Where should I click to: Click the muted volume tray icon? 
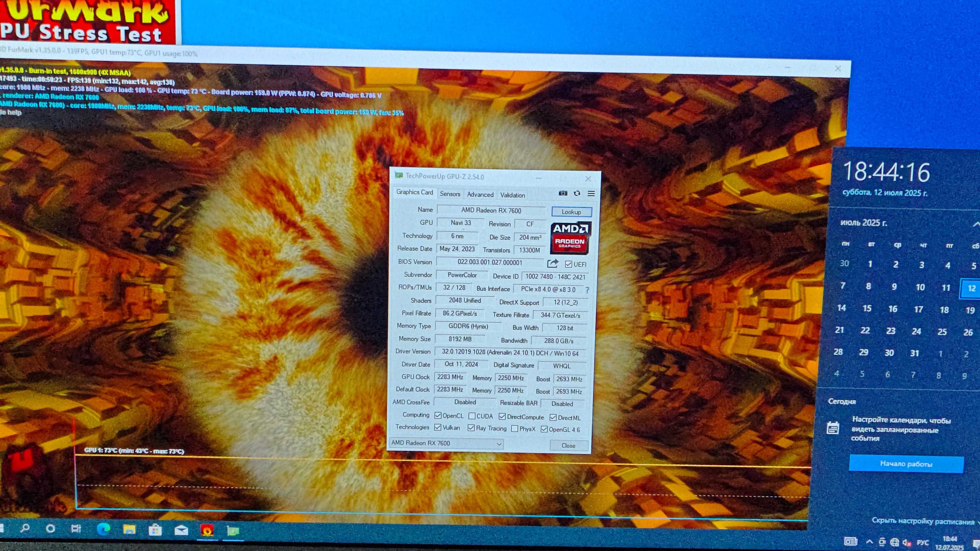tap(907, 543)
